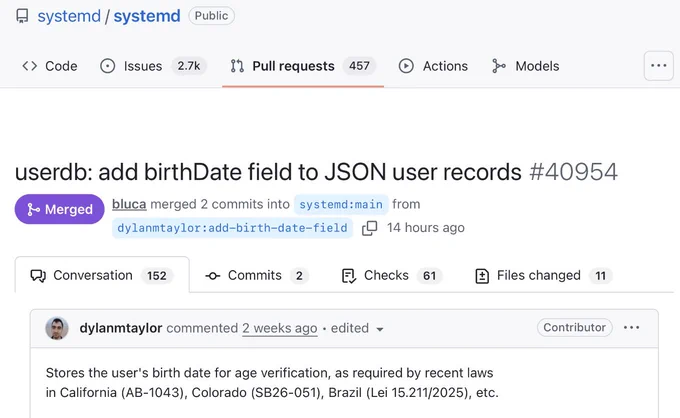This screenshot has height=418, width=680.
Task: Click the Pull requests icon
Action: pos(237,66)
